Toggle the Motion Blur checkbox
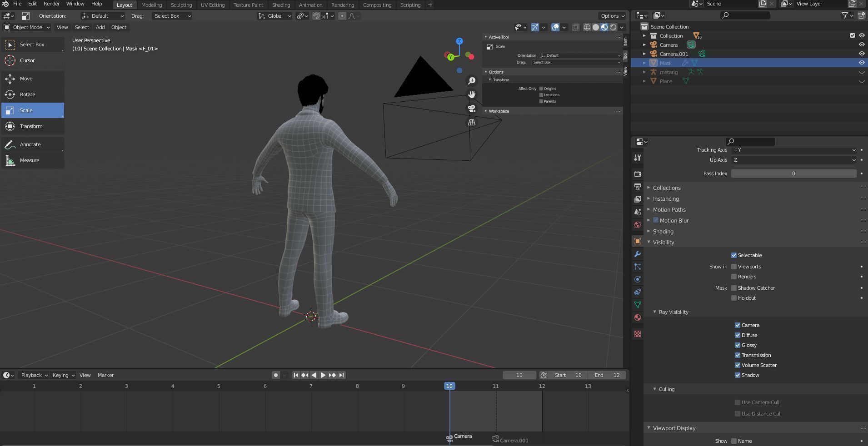 655,220
